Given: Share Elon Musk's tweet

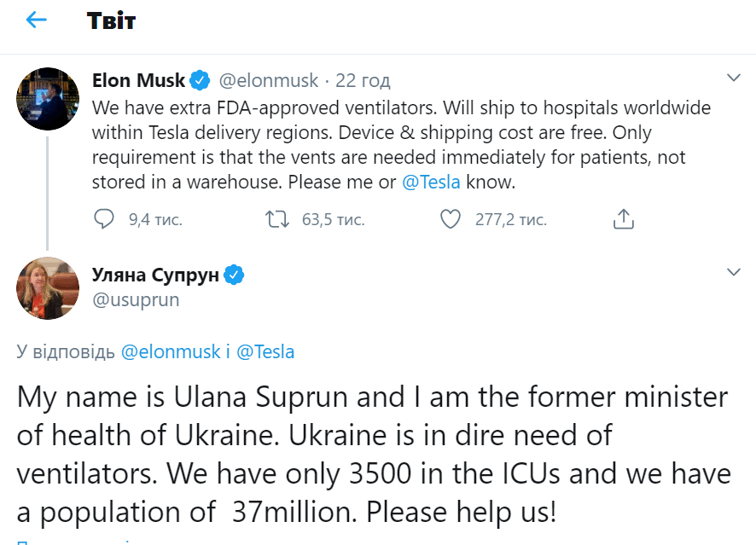Looking at the screenshot, I should click(x=624, y=219).
